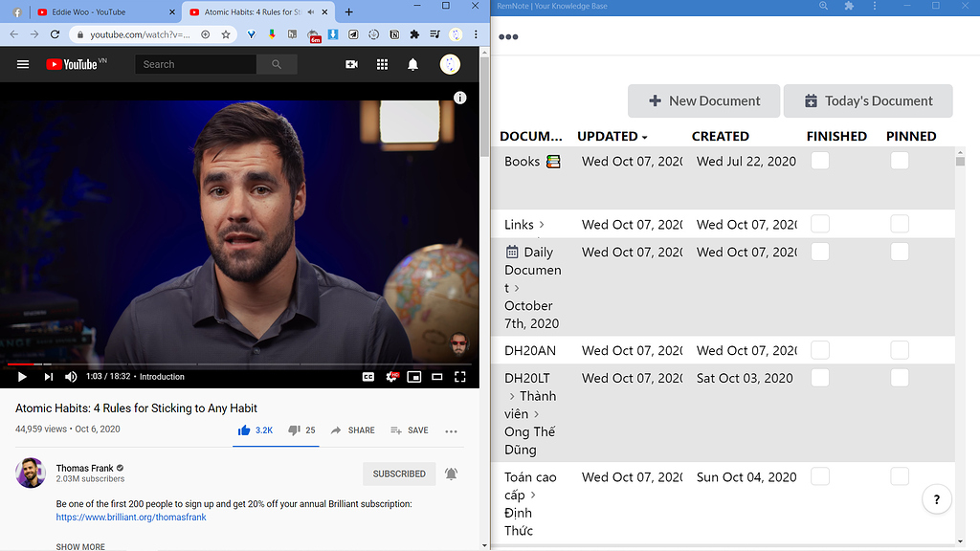Enter fullscreen using the fullscreen icon
This screenshot has width=980, height=551.
coord(460,376)
